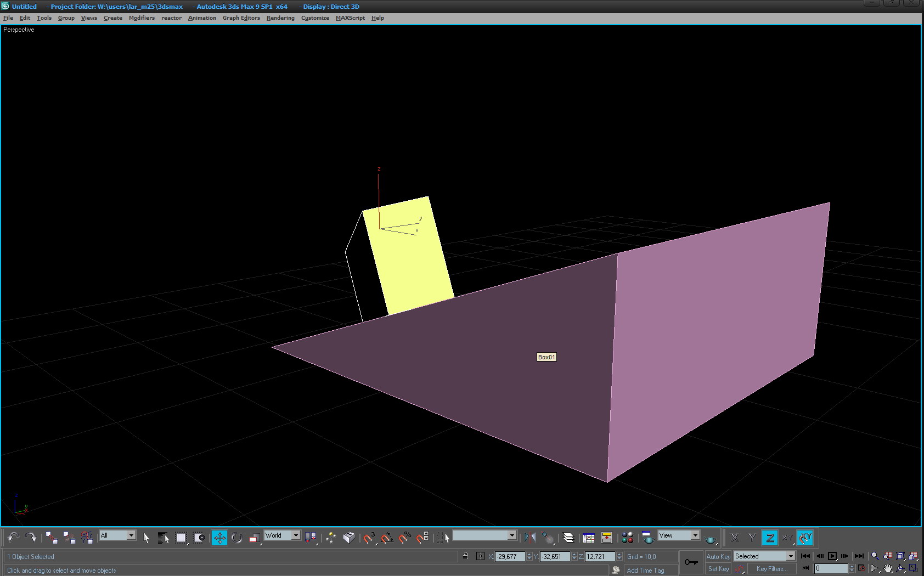The image size is (924, 576).
Task: Toggle Spinner Snap
Action: 422,538
